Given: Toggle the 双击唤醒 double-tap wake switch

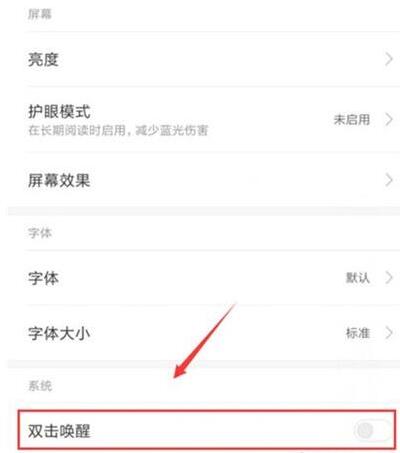Looking at the screenshot, I should [x=373, y=431].
